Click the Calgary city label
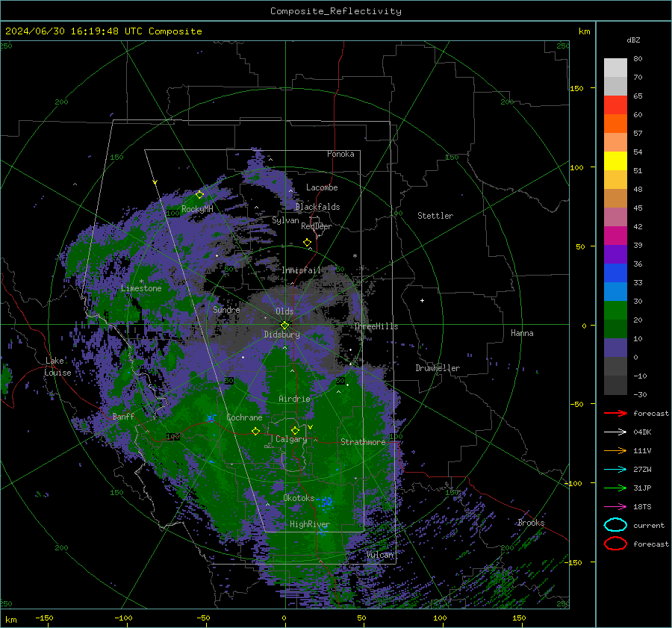 tap(291, 439)
